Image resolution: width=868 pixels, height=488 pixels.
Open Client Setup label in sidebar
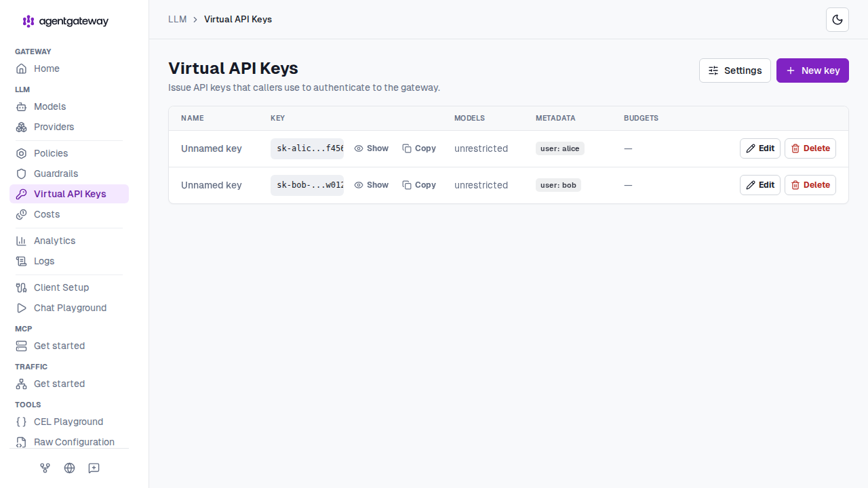pyautogui.click(x=62, y=287)
